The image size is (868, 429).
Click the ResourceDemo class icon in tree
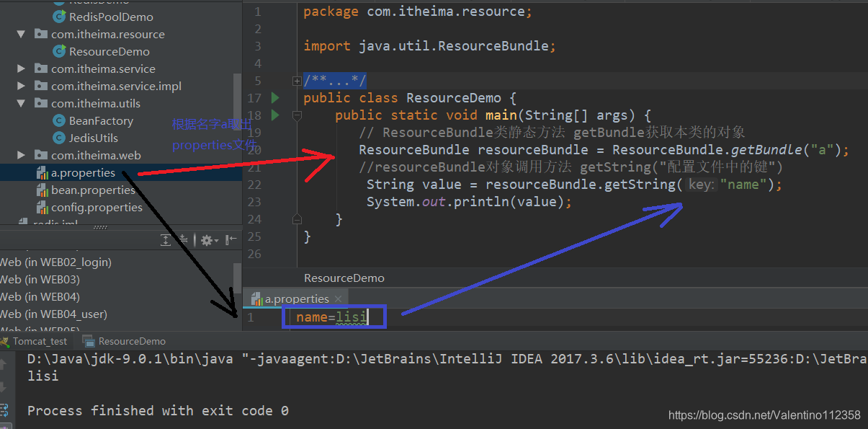[59, 51]
